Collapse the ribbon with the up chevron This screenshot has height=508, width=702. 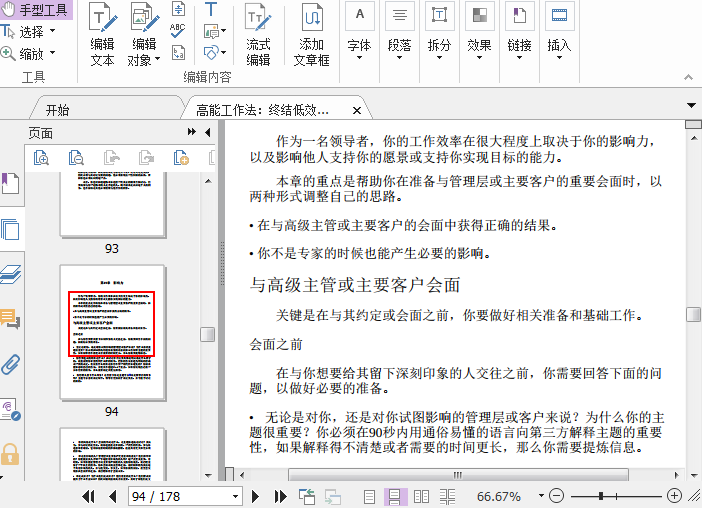pyautogui.click(x=689, y=77)
